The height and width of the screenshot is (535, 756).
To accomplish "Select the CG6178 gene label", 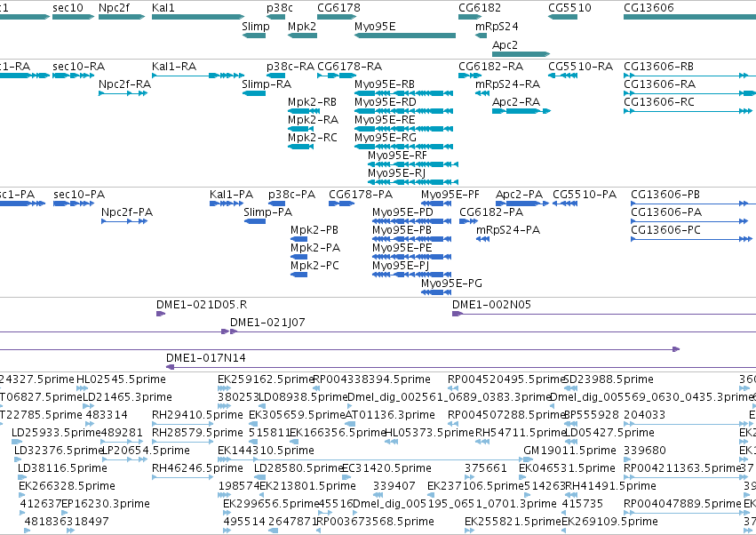I will point(338,8).
